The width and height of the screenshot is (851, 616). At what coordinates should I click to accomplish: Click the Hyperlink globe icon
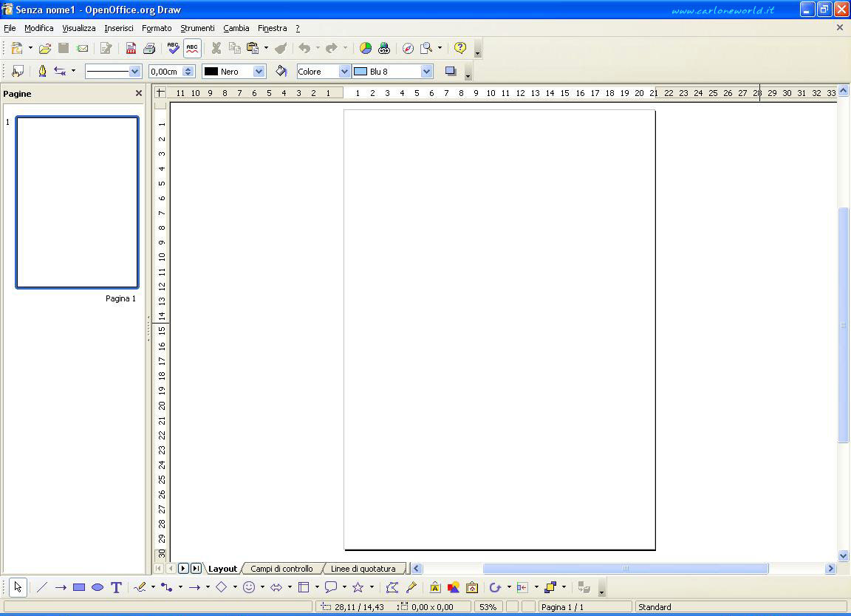(x=384, y=48)
